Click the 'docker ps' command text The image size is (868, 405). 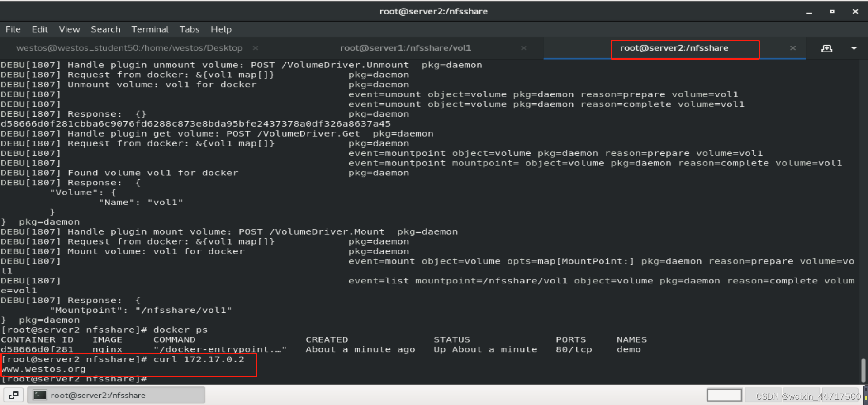[x=180, y=330]
